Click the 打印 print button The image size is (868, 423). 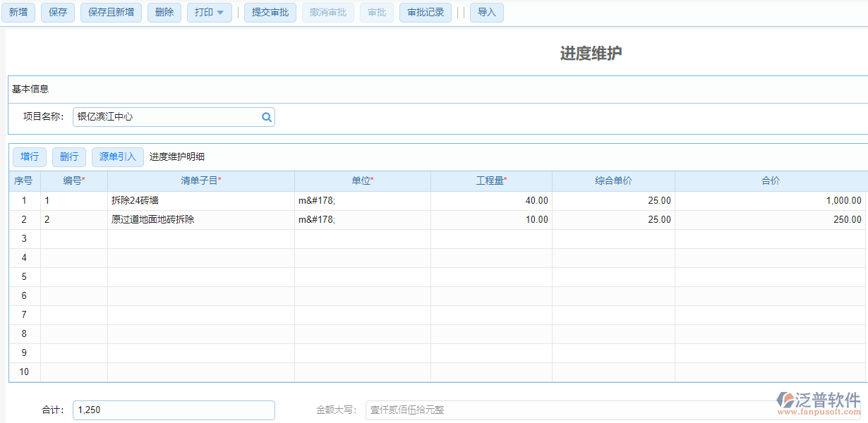[x=205, y=12]
